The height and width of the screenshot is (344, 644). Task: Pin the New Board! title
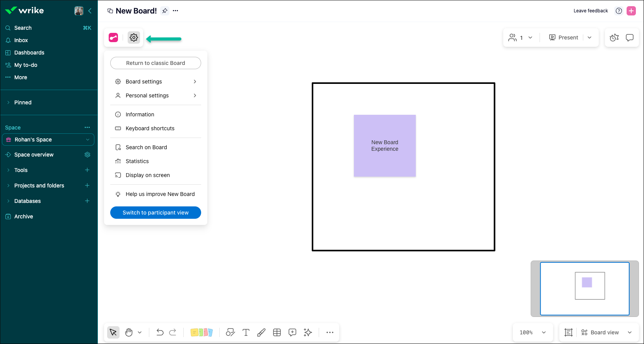click(165, 11)
